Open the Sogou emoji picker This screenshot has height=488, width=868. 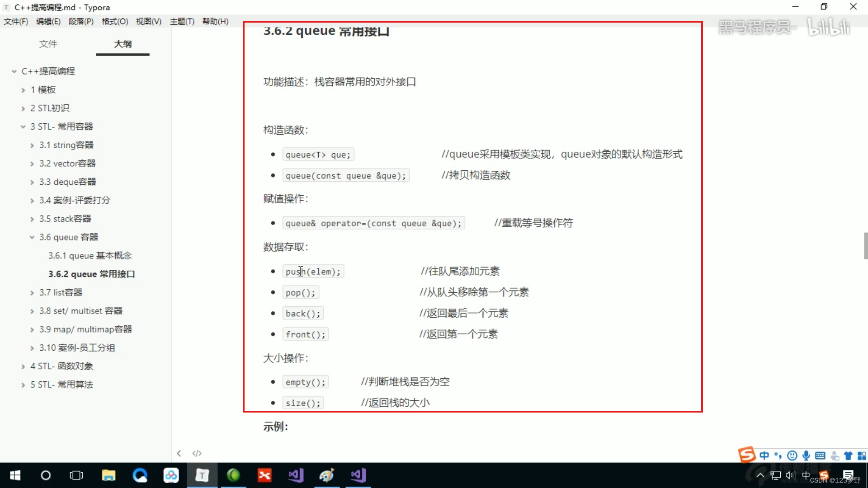(x=792, y=455)
